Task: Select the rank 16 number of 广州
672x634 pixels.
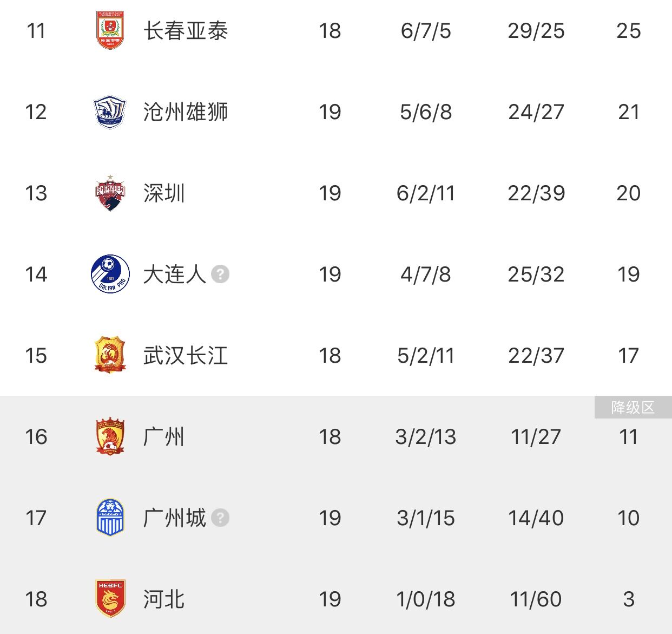Action: 36,437
